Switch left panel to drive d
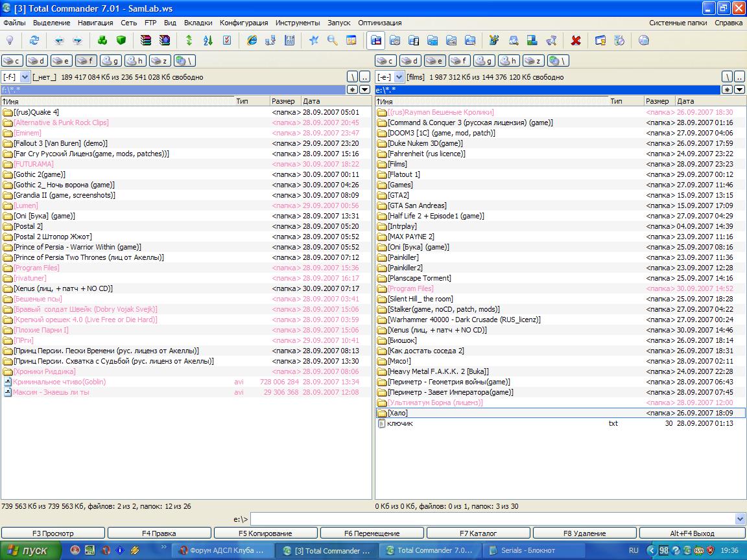Image resolution: width=747 pixels, height=560 pixels. [37, 61]
